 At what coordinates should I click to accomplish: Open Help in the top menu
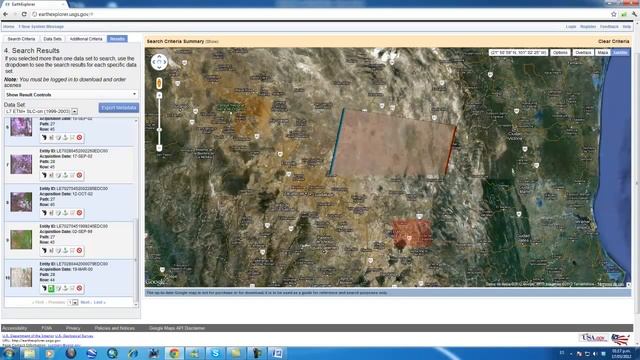click(x=627, y=27)
